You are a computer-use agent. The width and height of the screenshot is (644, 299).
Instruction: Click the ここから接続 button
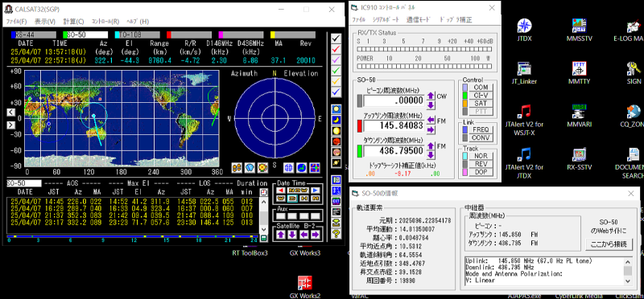(609, 244)
